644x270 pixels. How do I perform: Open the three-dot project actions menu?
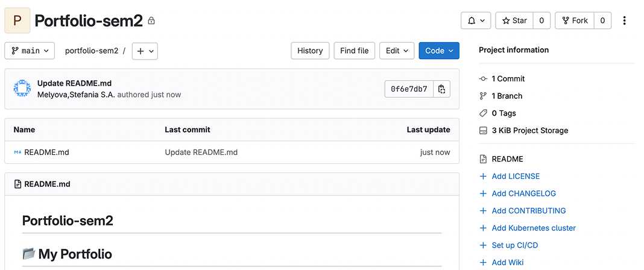coord(624,20)
